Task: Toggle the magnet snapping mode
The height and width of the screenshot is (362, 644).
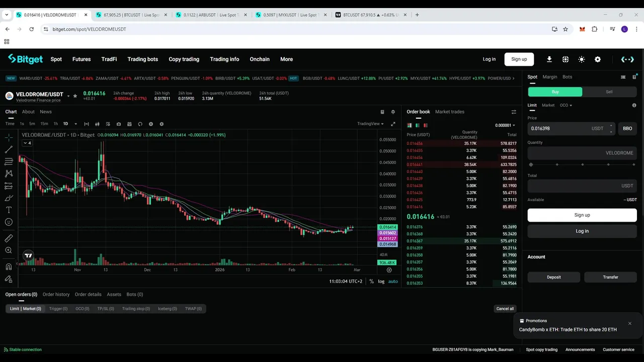Action: [x=9, y=267]
